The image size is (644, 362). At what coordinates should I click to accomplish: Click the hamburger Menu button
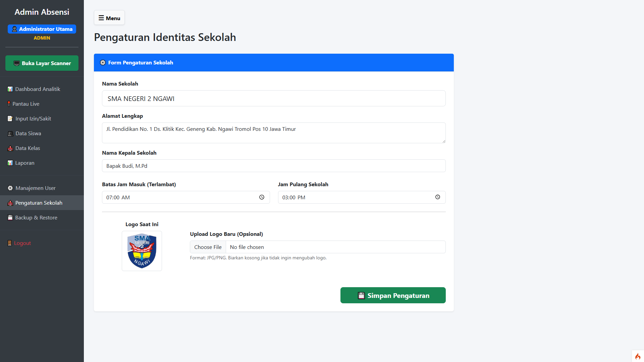pyautogui.click(x=109, y=18)
